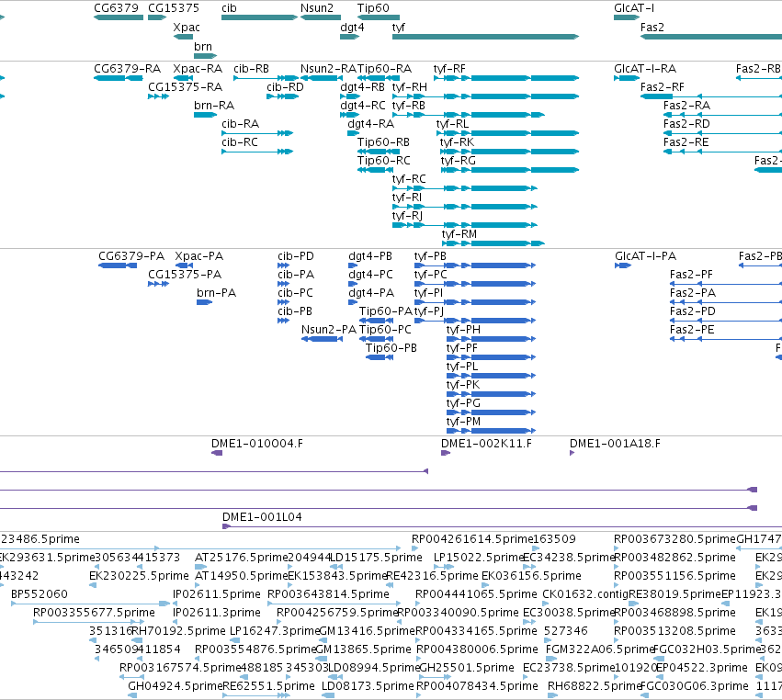Select transcript tyf-RL

point(452,124)
